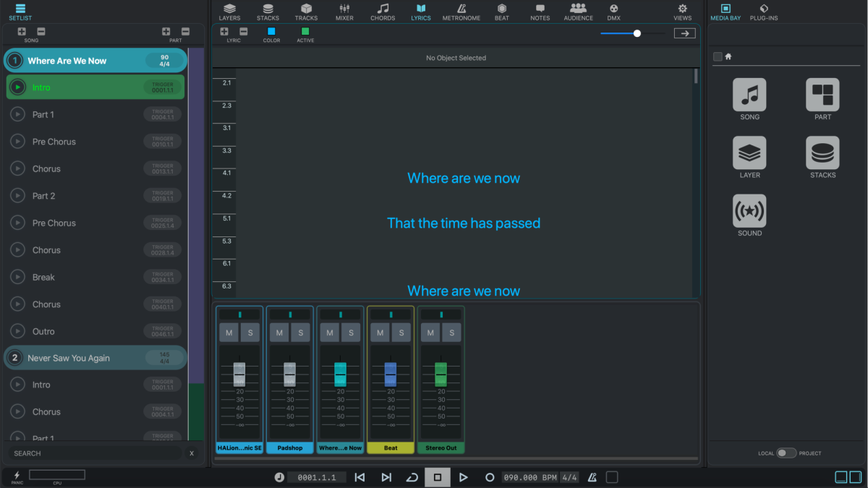Open the Audience tab
Image resolution: width=868 pixels, height=488 pixels.
click(x=579, y=12)
